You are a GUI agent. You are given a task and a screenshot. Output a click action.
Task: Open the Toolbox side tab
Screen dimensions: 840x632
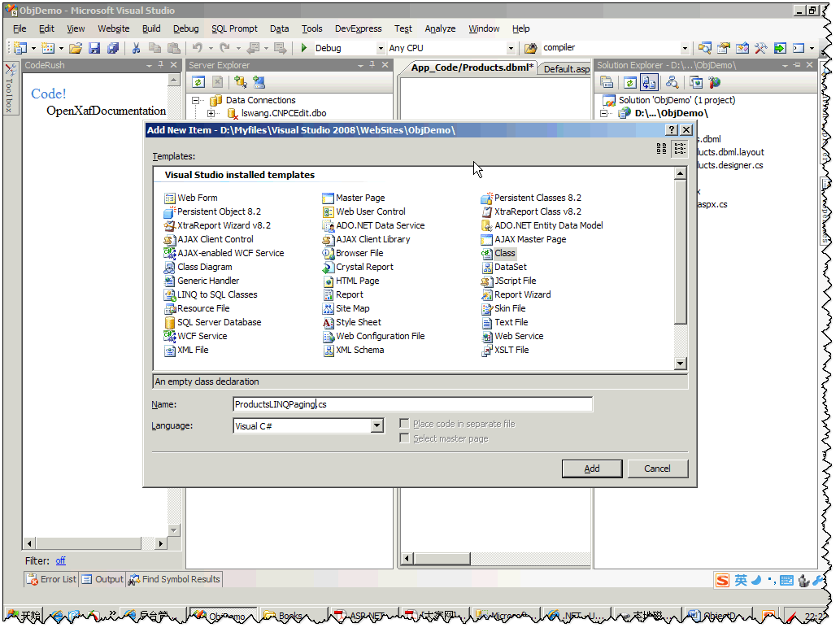point(11,89)
